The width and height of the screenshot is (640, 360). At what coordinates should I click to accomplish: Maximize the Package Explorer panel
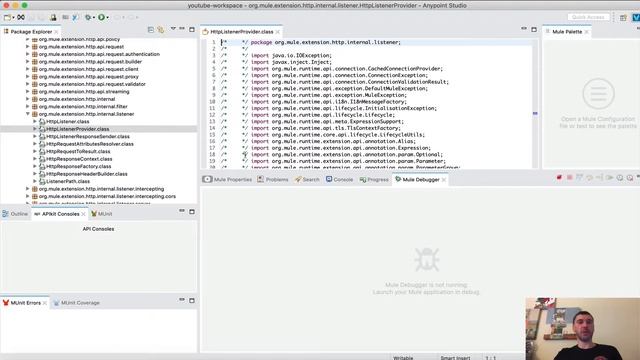(192, 29)
